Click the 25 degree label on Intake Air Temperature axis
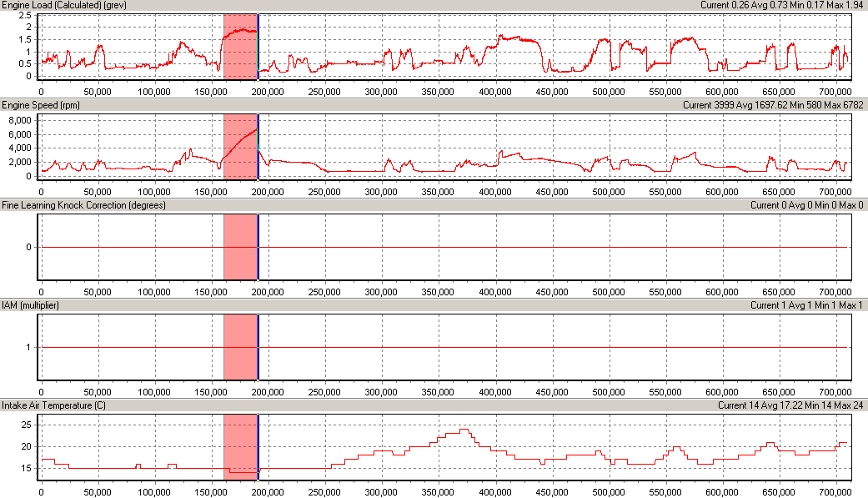Viewport: 868px width, 498px height. click(26, 425)
